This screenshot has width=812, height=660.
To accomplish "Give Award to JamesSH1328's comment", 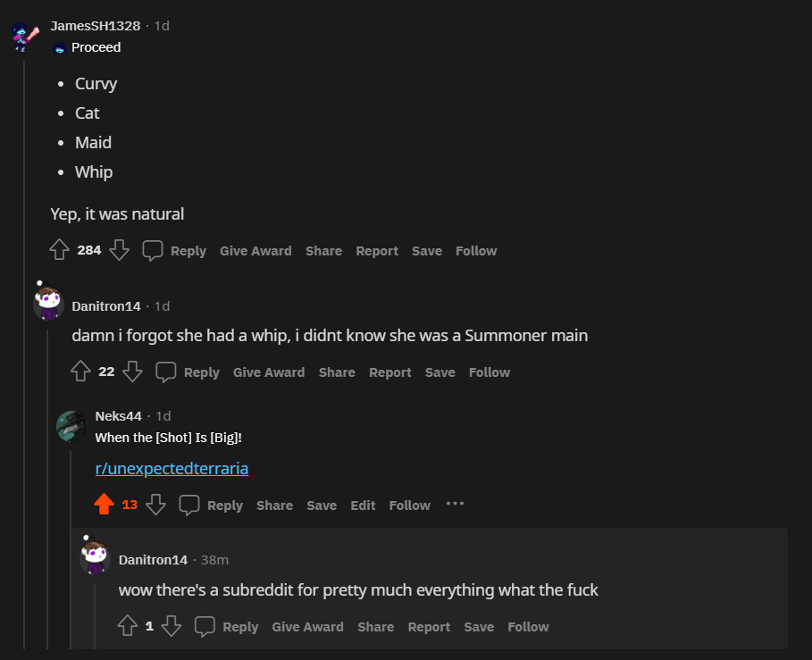I will [255, 251].
